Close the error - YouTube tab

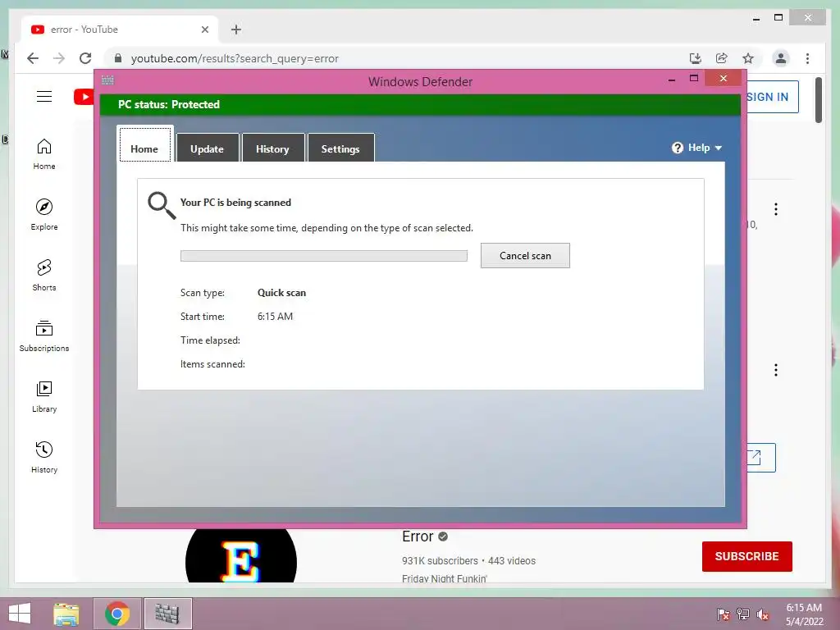click(x=204, y=30)
